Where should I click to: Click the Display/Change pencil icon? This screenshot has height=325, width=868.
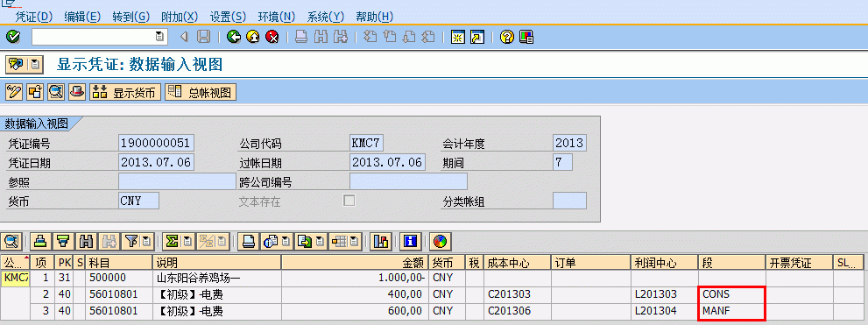(14, 92)
